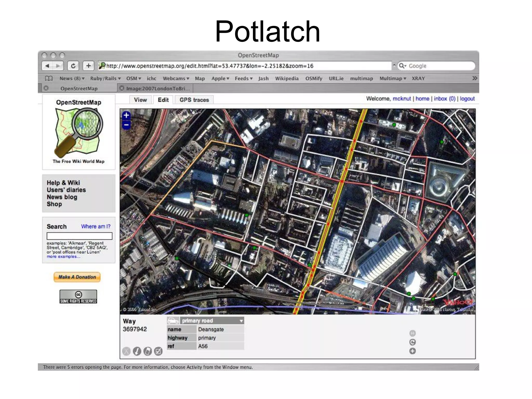Open the Shop link
This screenshot has height=399, width=532.
(54, 204)
